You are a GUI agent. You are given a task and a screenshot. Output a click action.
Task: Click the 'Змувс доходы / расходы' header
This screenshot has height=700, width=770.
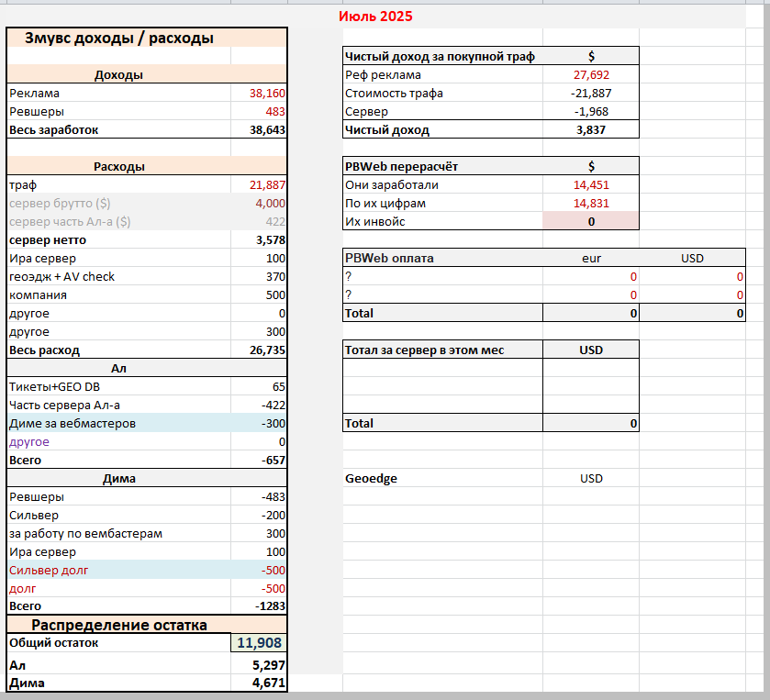(x=119, y=38)
